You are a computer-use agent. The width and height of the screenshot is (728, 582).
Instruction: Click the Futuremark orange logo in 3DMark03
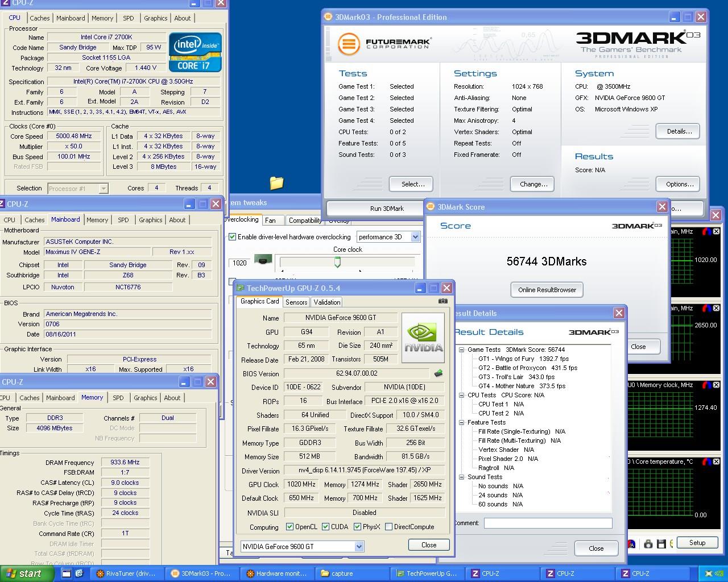349,44
